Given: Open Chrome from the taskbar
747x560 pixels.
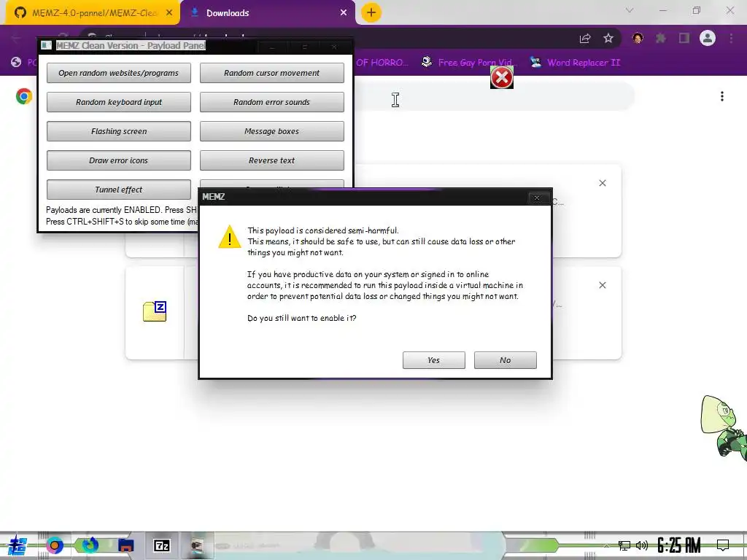Looking at the screenshot, I should [54, 545].
